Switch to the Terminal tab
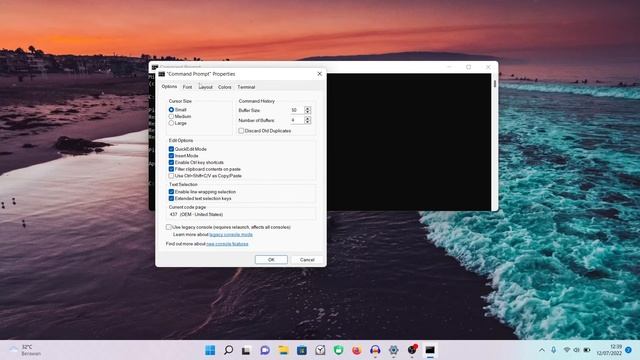 point(246,87)
